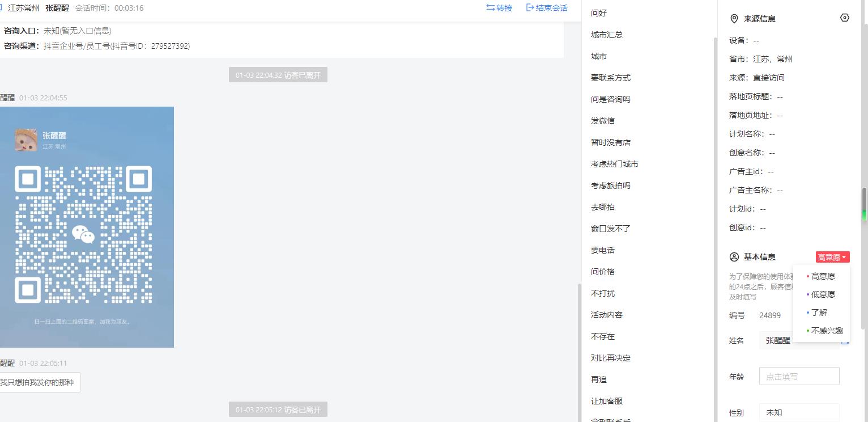Click the 省市：江苏，常州 row

(761, 59)
